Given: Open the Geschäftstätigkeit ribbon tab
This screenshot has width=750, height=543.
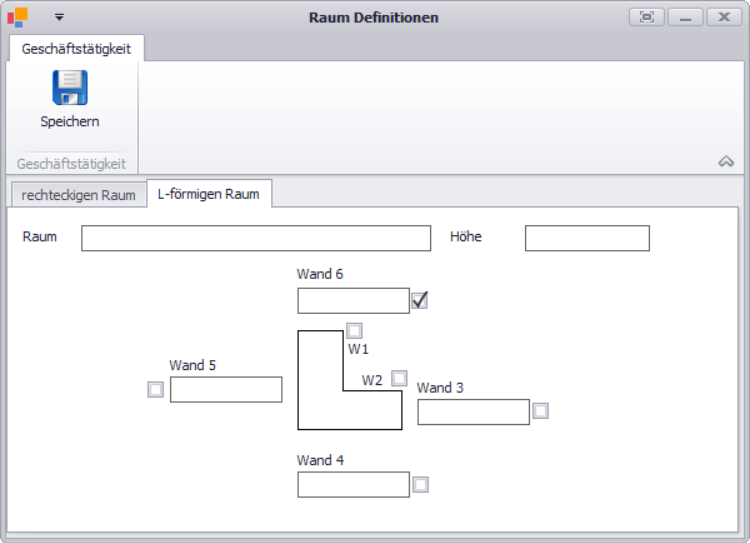Looking at the screenshot, I should click(76, 48).
